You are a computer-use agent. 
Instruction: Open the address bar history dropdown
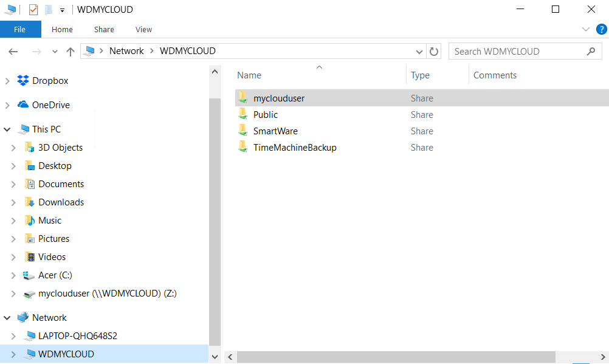point(419,51)
